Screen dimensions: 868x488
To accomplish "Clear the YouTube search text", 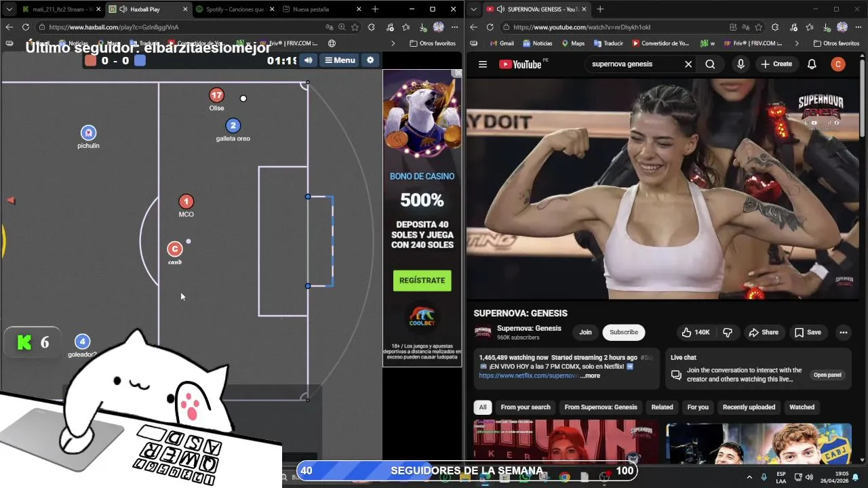I will 688,64.
